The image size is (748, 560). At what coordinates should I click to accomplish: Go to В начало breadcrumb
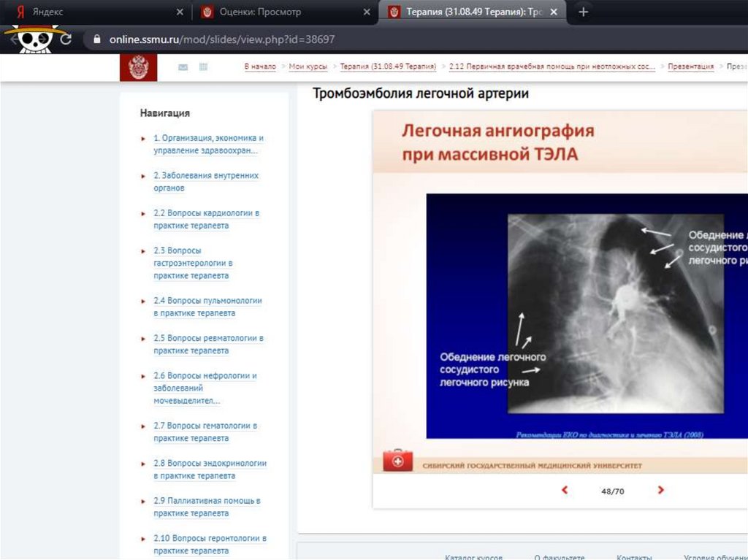point(260,66)
